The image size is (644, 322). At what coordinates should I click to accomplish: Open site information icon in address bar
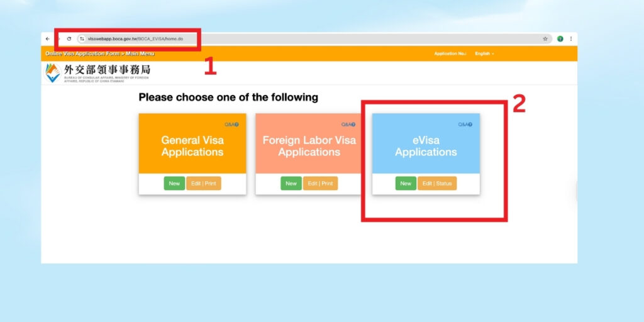[82, 39]
